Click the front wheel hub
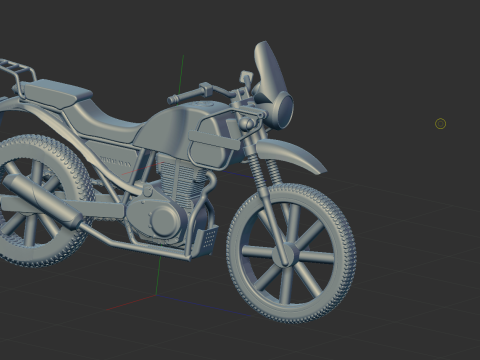 pyautogui.click(x=284, y=255)
